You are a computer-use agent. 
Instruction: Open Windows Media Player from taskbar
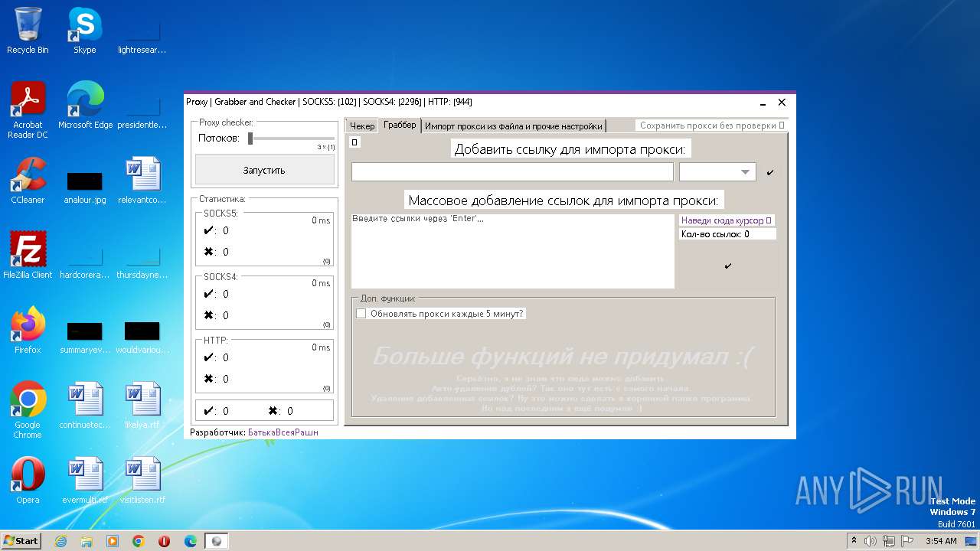click(113, 541)
